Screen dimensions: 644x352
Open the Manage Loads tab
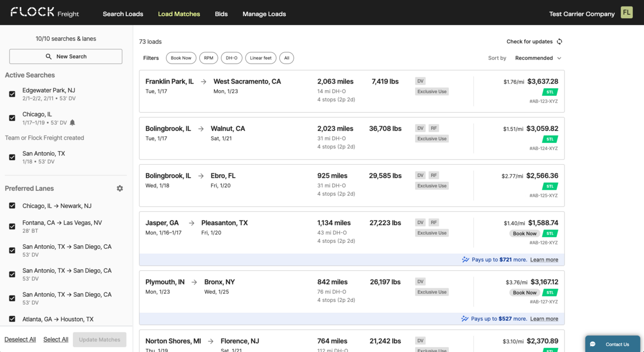coord(264,14)
